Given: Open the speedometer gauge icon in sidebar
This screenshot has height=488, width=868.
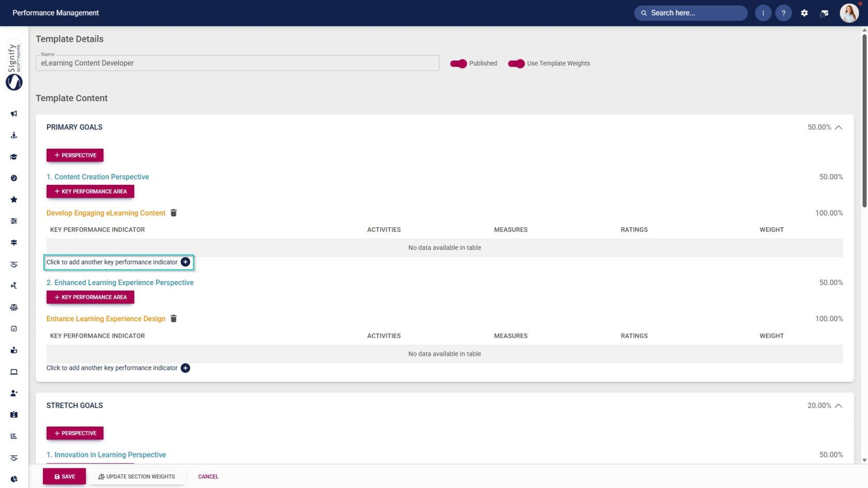Looking at the screenshot, I should (14, 178).
